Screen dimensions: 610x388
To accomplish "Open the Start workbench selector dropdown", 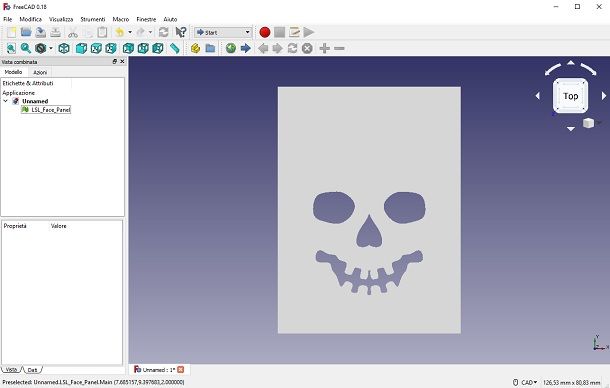I will coord(223,32).
